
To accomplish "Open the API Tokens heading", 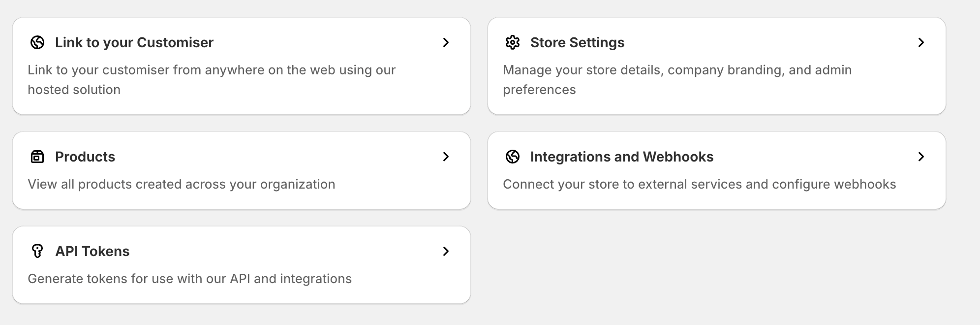I will (92, 251).
